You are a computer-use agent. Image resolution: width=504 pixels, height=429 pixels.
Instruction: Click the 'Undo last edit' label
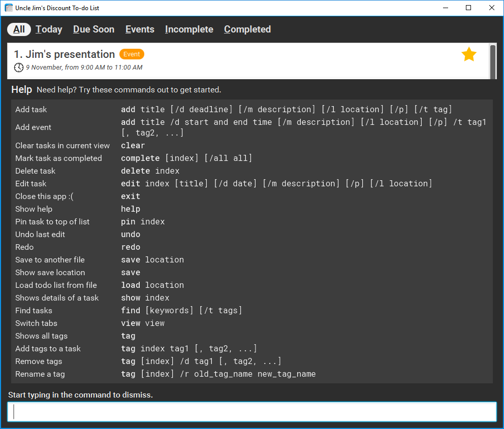coord(40,235)
